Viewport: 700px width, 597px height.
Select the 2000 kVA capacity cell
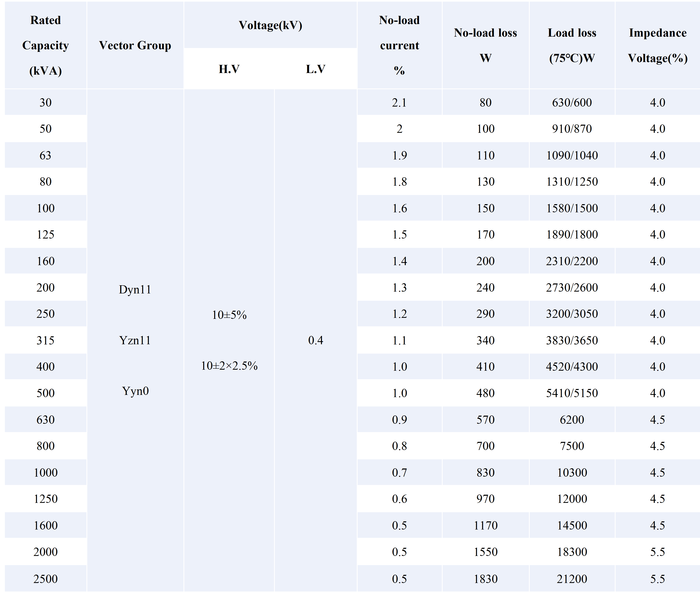click(46, 552)
